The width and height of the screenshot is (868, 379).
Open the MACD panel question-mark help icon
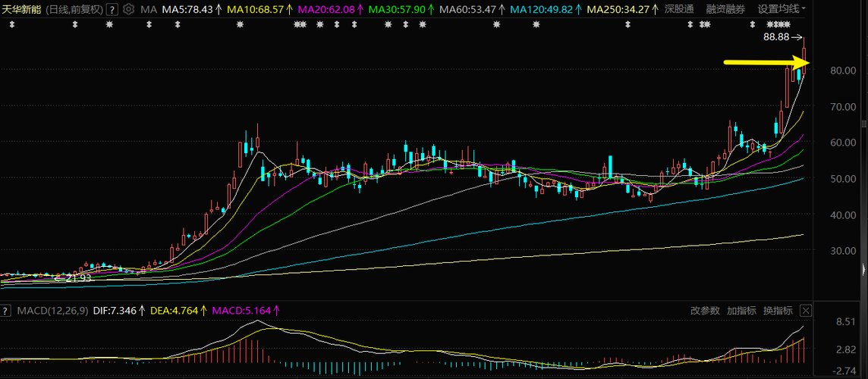6,310
